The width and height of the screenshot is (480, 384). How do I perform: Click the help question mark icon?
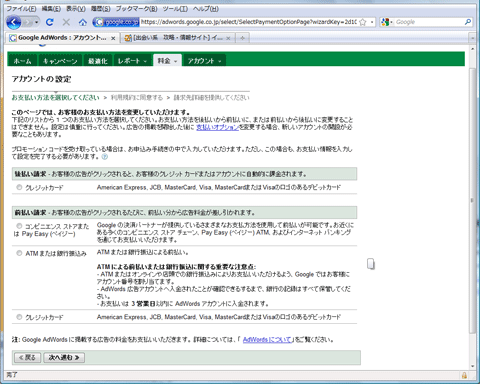[x=105, y=156]
